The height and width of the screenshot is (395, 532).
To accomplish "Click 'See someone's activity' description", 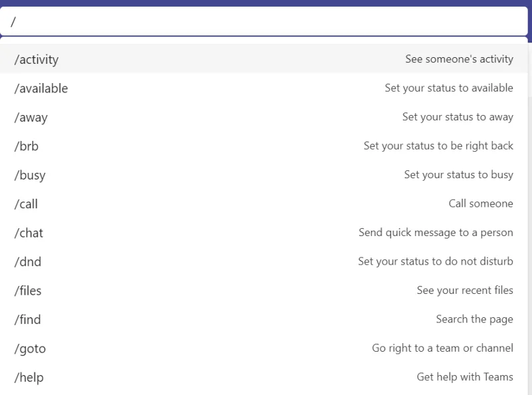I will [459, 59].
